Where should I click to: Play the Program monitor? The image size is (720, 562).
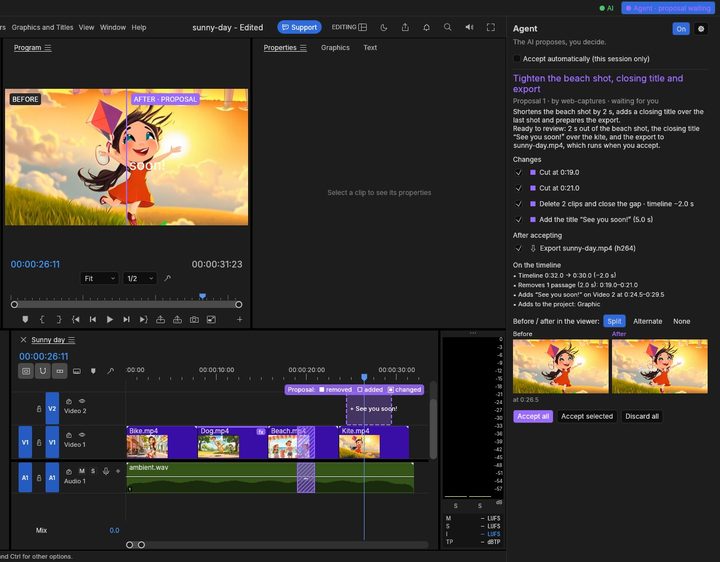pyautogui.click(x=110, y=320)
